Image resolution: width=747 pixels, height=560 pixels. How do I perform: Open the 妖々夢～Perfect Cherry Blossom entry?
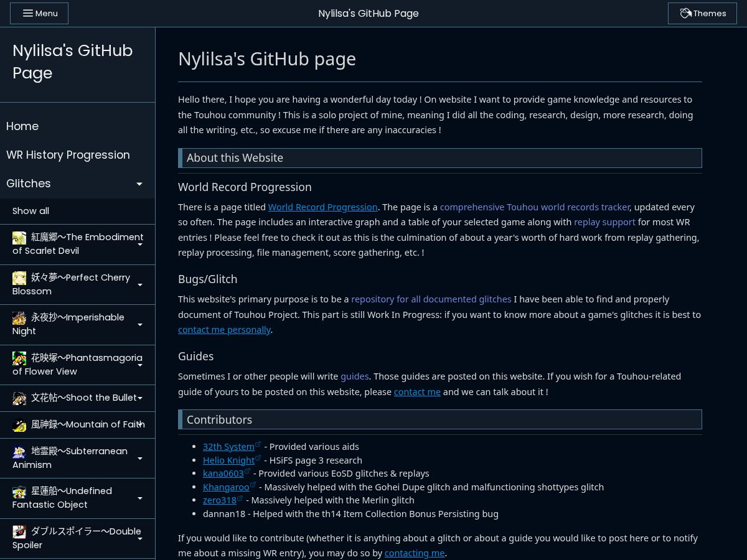pyautogui.click(x=77, y=284)
